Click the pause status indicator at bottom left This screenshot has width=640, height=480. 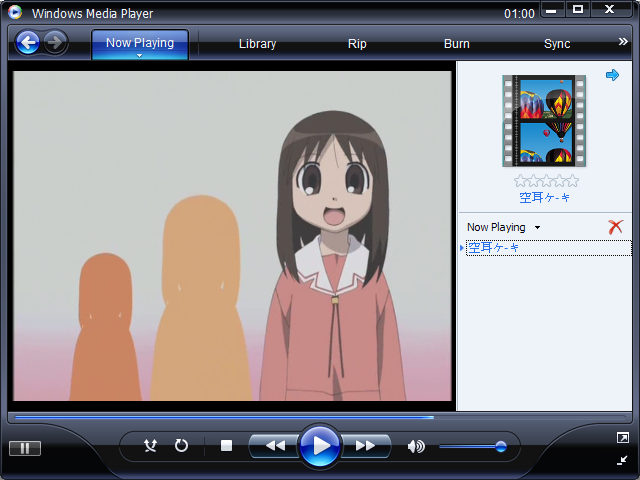click(x=25, y=449)
